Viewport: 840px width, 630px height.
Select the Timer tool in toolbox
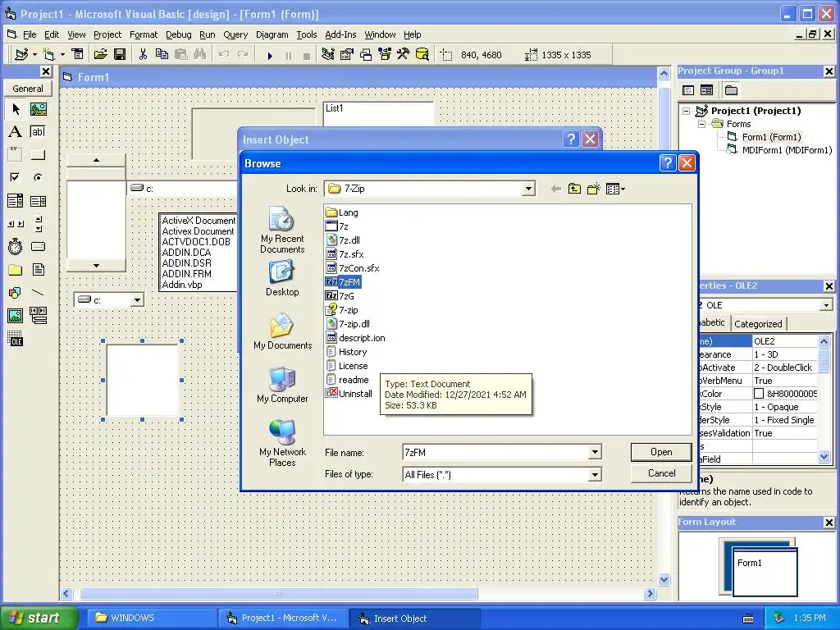coord(16,246)
